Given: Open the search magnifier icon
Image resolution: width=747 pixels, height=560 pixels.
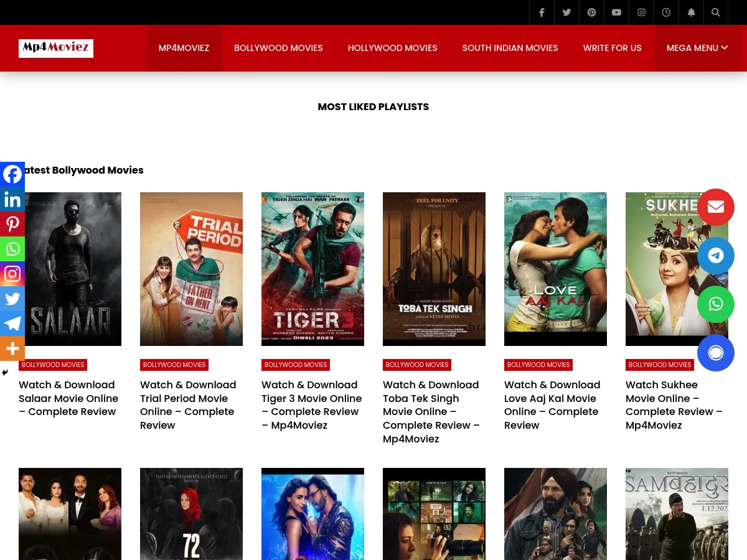Looking at the screenshot, I should [716, 12].
